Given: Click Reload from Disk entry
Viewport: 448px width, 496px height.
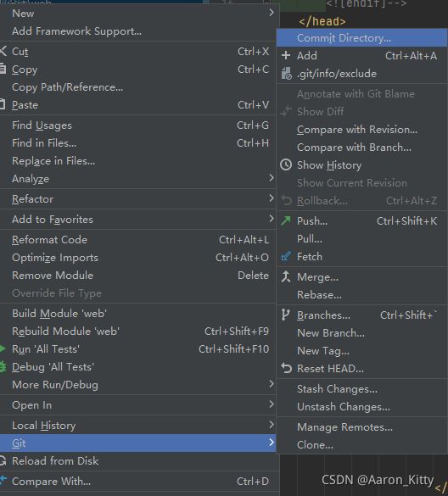Looking at the screenshot, I should tap(138, 461).
